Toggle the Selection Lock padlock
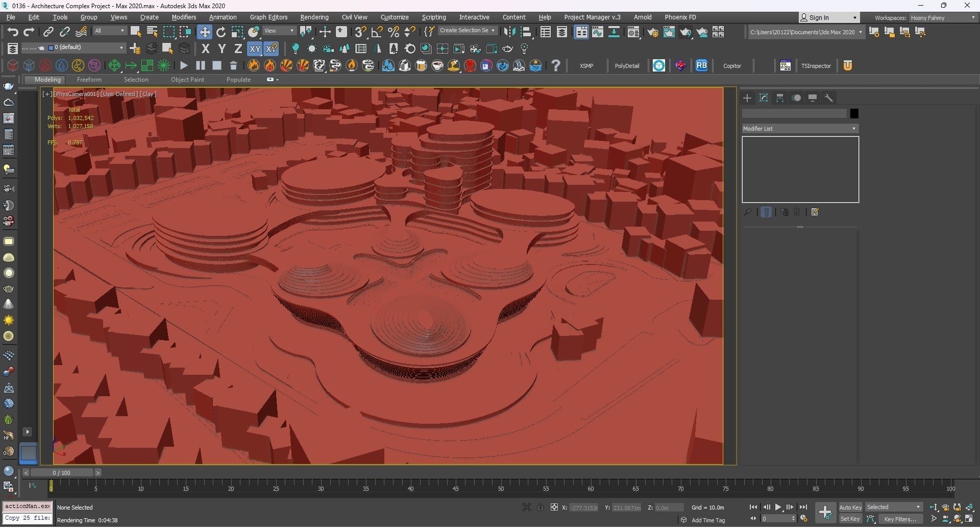Screen dimensions: 980x531 click(540, 507)
